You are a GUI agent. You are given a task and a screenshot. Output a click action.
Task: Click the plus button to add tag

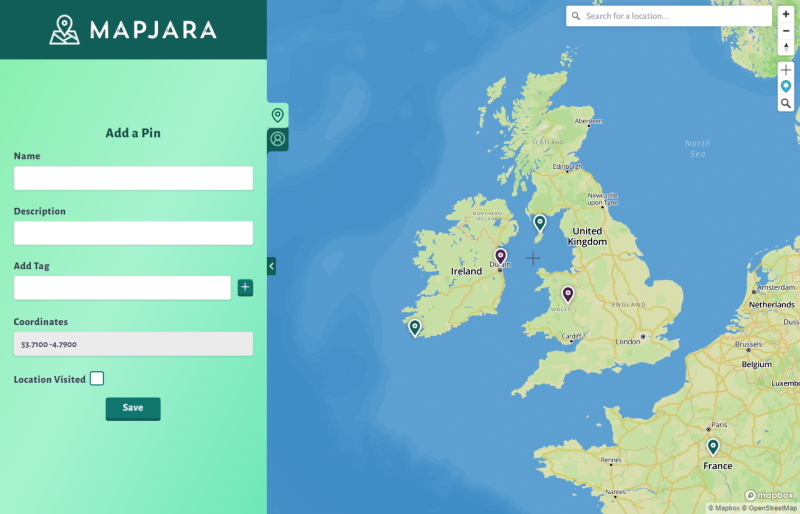[245, 288]
